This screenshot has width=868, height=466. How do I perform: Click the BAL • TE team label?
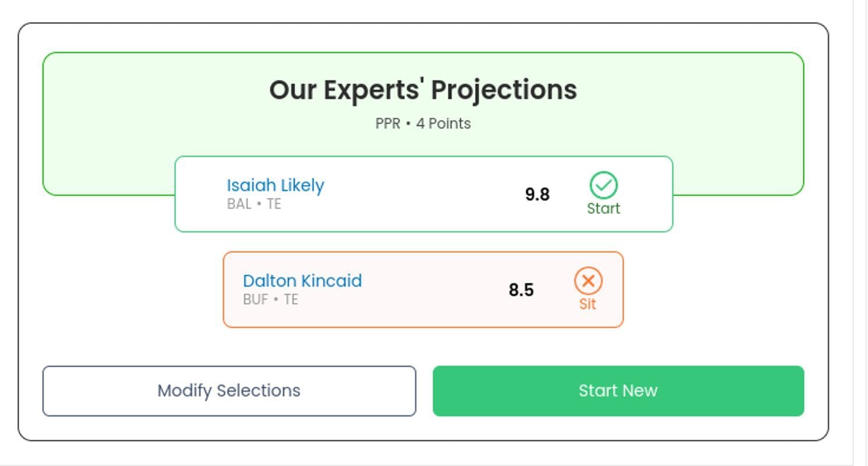(x=254, y=204)
